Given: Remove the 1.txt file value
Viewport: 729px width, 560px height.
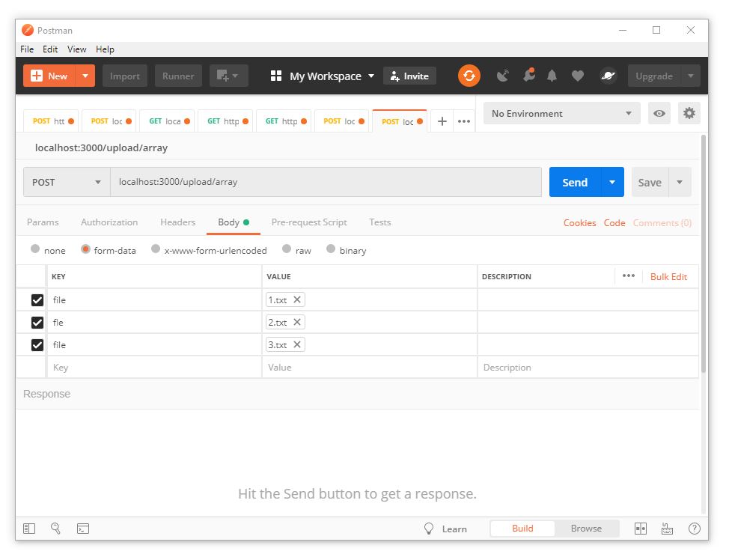Looking at the screenshot, I should pyautogui.click(x=297, y=299).
